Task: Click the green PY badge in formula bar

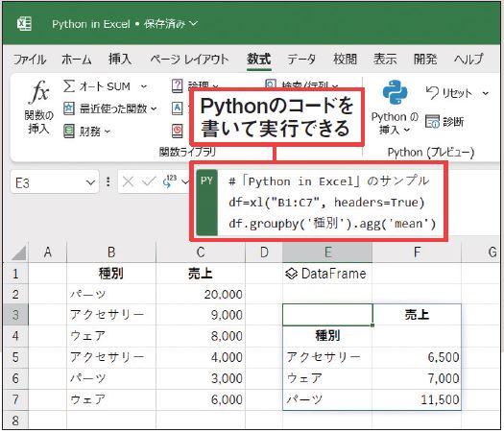Action: pos(206,203)
